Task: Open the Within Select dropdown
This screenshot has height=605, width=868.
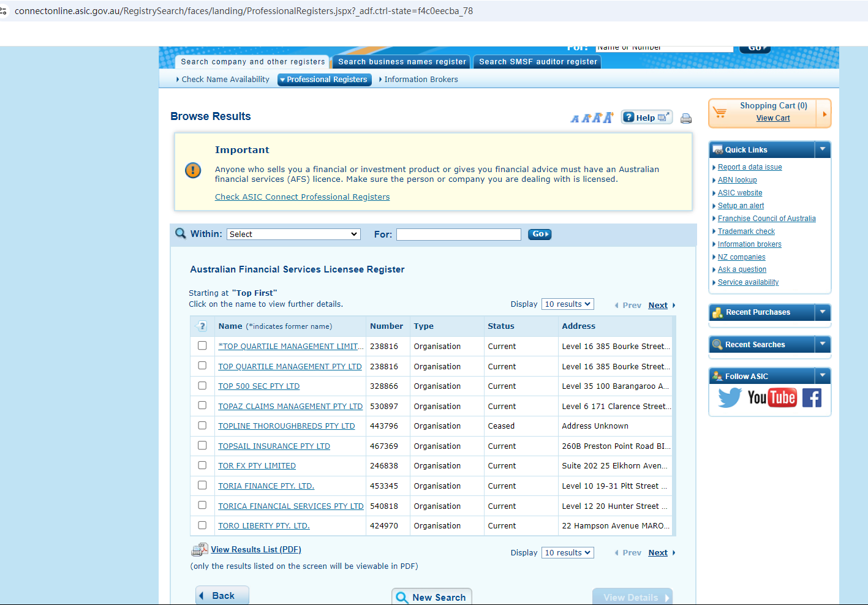Action: (x=293, y=235)
